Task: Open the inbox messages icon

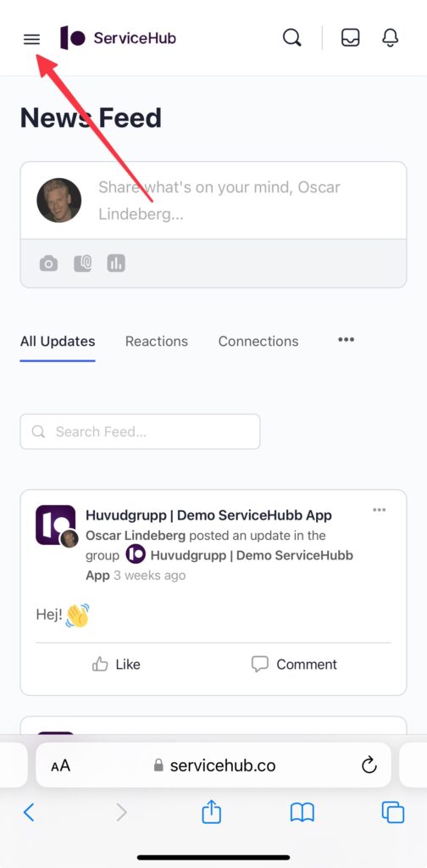Action: click(x=351, y=37)
